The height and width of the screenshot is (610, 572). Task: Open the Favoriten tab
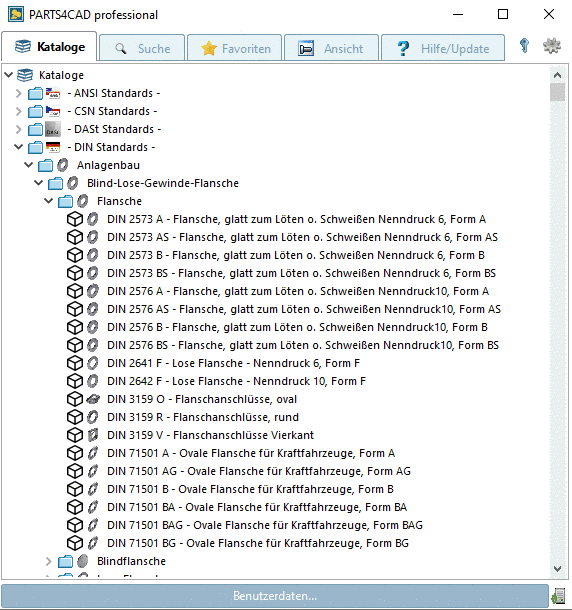coord(235,48)
